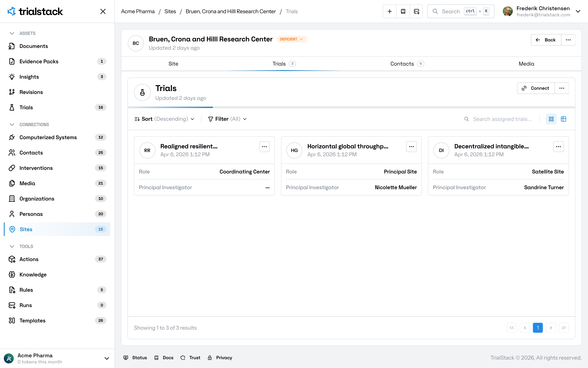
Task: Open the Docs footer link
Action: pyautogui.click(x=164, y=358)
